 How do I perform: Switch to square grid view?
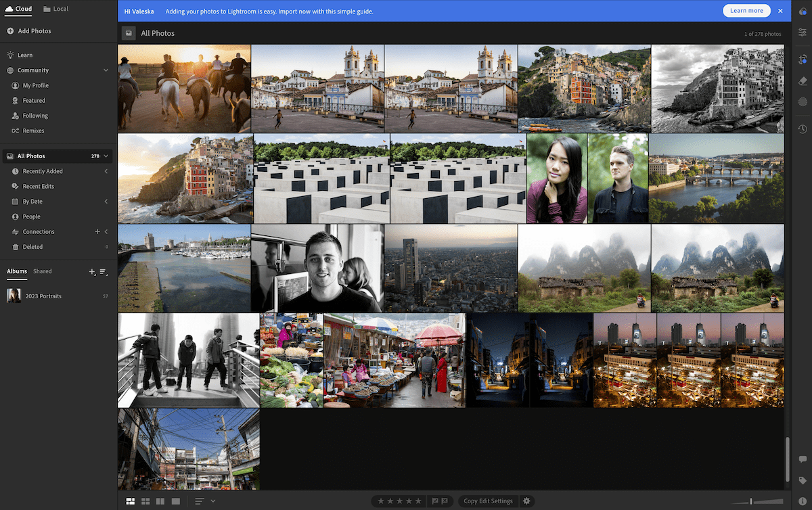pyautogui.click(x=145, y=501)
